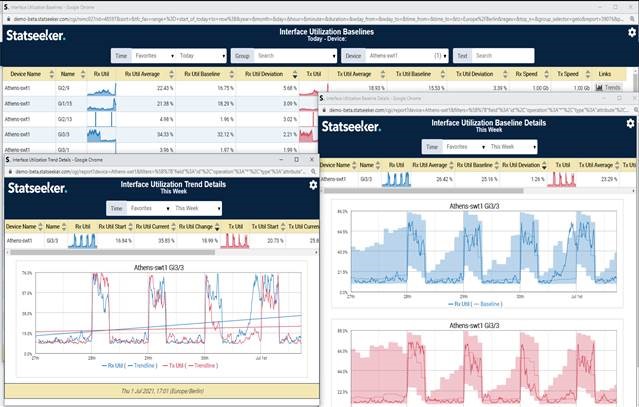Expand Group search dropdown
Screen dimensions: 639x407
pos(295,56)
